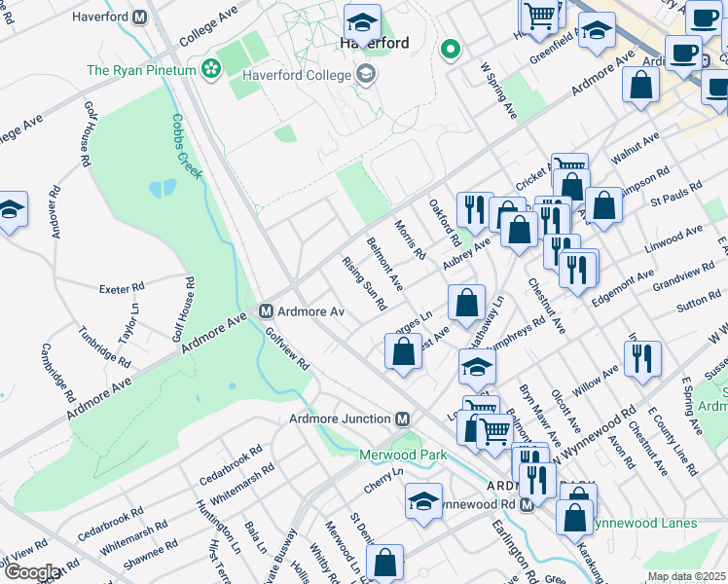Select the Wynnewood Rd station M icon
The height and width of the screenshot is (584, 728).
(x=527, y=505)
